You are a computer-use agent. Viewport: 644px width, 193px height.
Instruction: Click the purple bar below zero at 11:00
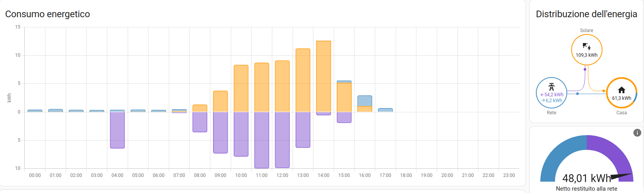pos(262,140)
